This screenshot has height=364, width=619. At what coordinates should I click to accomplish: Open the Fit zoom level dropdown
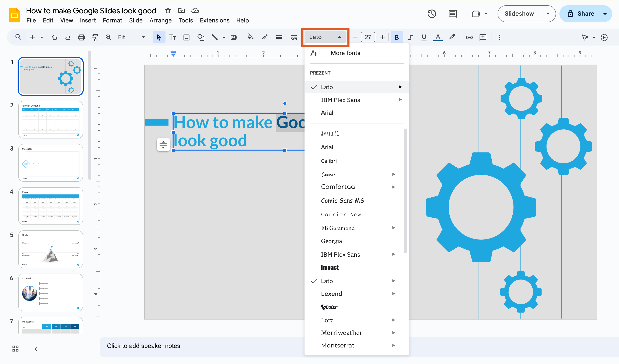click(131, 37)
